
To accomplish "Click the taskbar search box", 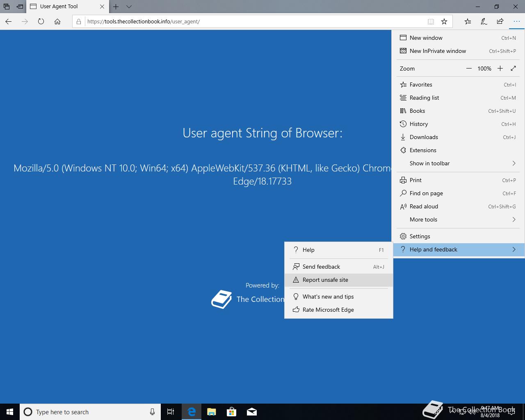I will (89, 412).
